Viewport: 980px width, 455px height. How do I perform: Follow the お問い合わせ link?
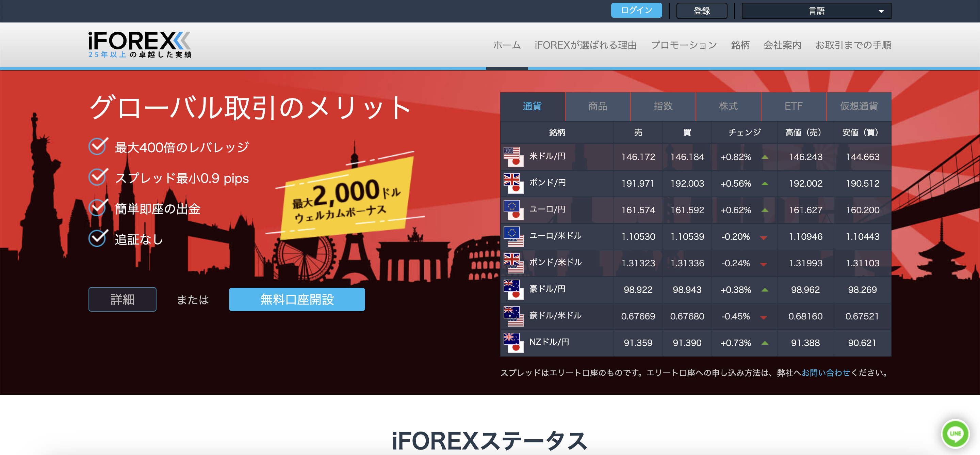click(x=826, y=373)
